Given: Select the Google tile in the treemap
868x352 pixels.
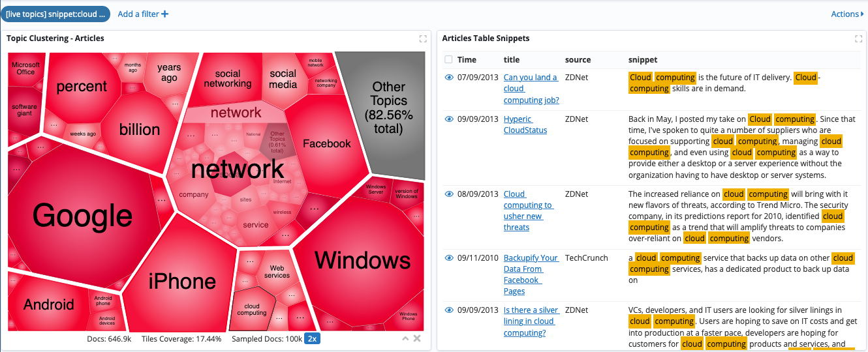Looking at the screenshot, I should 82,215.
